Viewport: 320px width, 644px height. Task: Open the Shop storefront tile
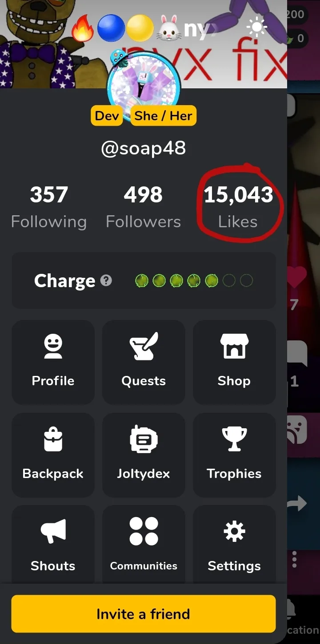pos(234,362)
